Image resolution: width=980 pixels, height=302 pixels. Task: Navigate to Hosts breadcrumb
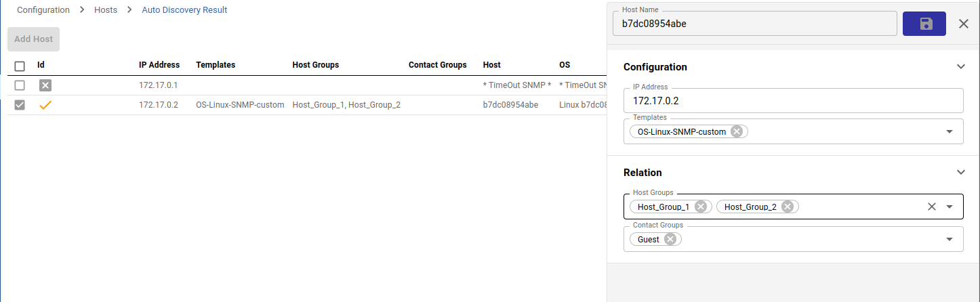(105, 10)
